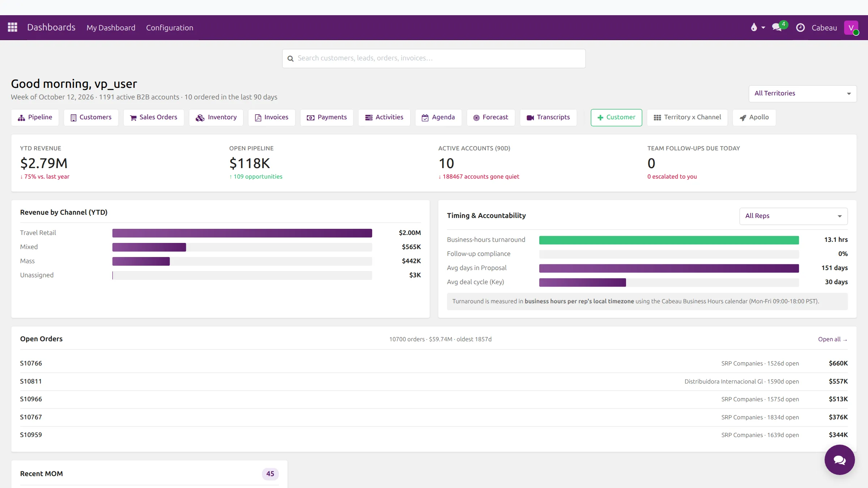Click the $2.79M YTD revenue value
868x488 pixels.
pos(44,163)
